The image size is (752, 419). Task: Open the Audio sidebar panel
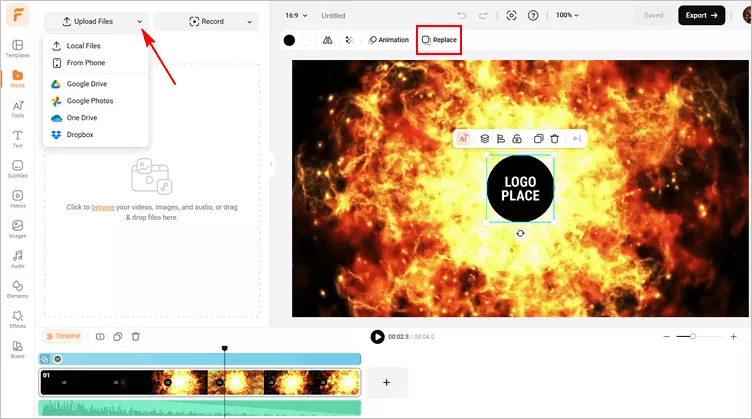point(18,259)
